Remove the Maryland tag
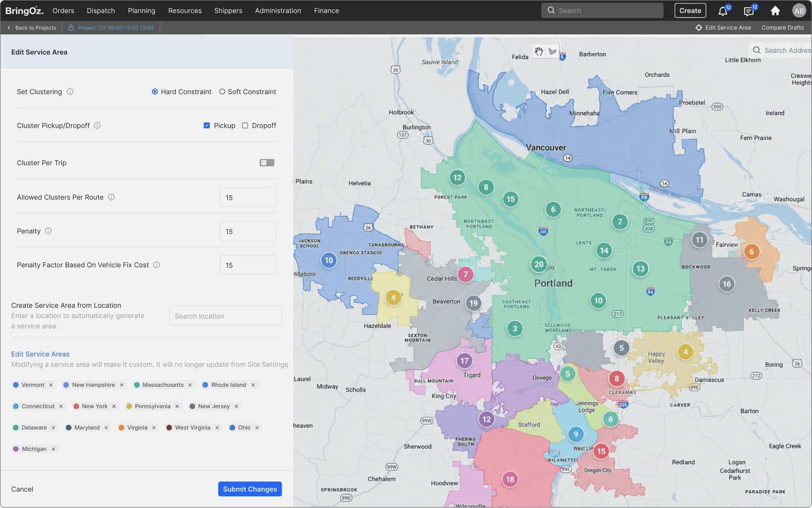Screen dimensions: 812x508 click(x=106, y=428)
